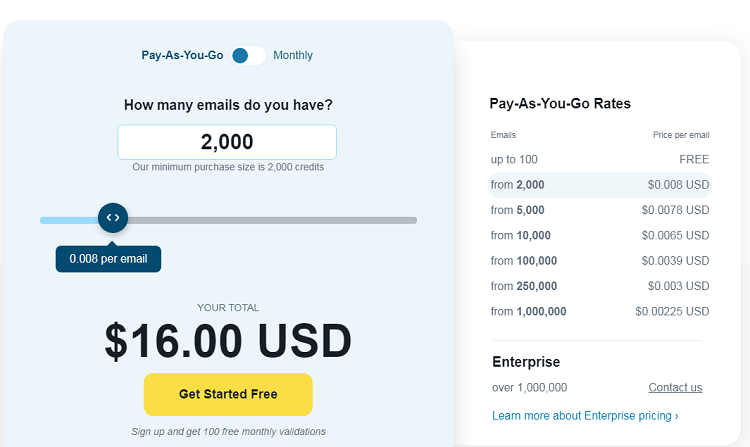Select the from 250,000 rate row
This screenshot has width=750, height=447.
(x=600, y=286)
